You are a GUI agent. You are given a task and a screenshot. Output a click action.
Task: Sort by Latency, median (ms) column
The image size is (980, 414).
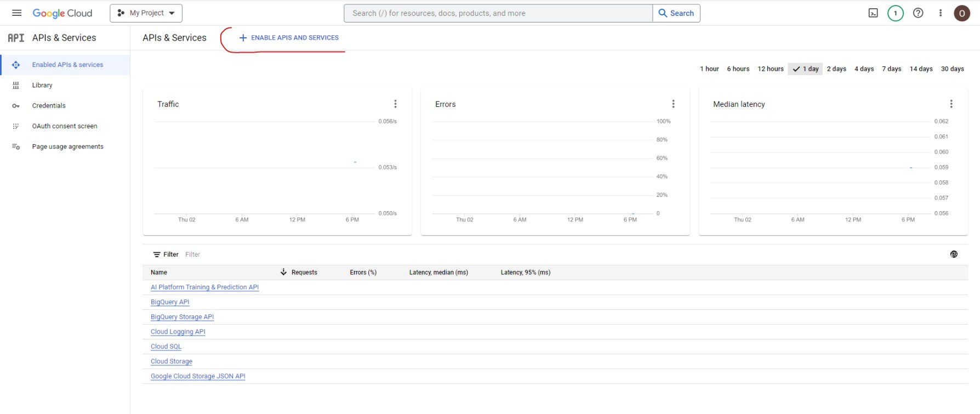pos(438,272)
